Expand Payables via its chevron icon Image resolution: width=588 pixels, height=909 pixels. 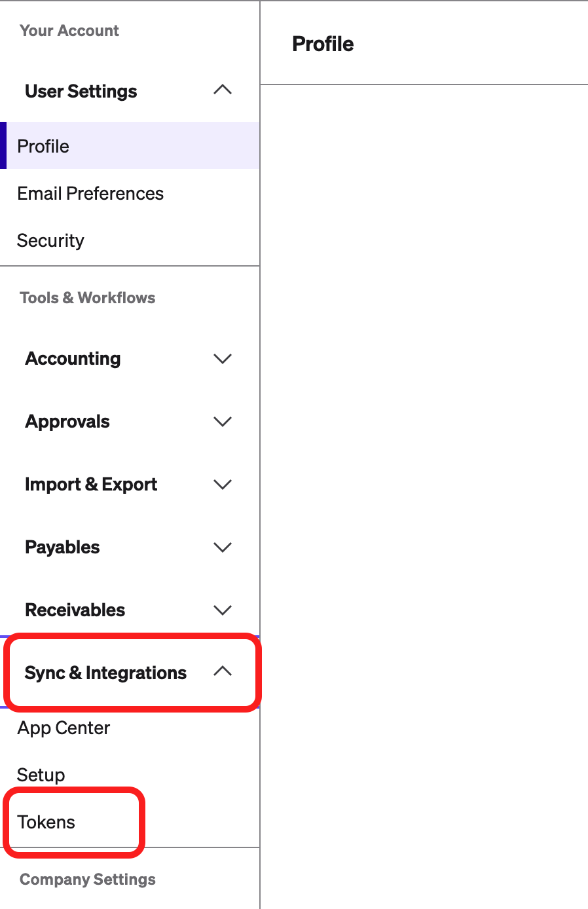(223, 547)
